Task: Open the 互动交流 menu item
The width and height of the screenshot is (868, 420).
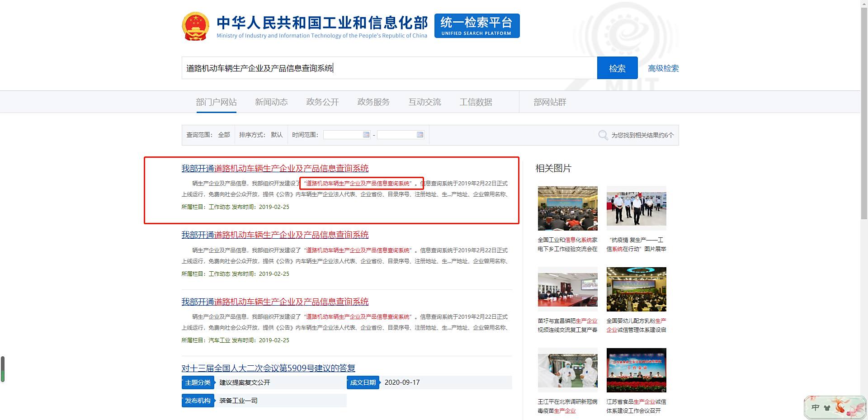Action: 425,102
